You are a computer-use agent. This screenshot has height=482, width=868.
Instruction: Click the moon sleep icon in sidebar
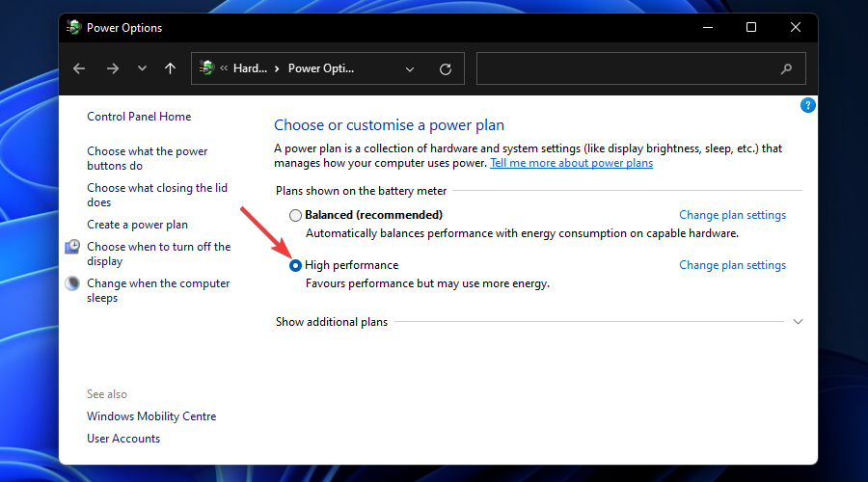click(x=72, y=283)
